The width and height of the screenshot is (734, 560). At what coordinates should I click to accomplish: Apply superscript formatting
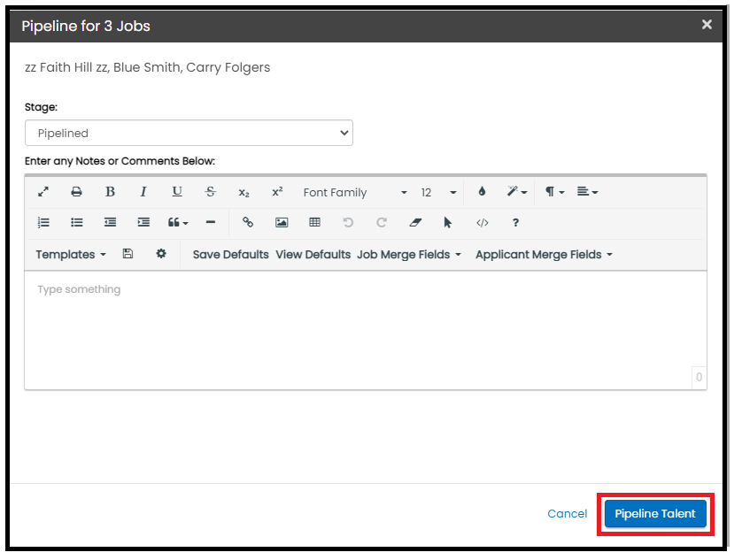pos(277,192)
